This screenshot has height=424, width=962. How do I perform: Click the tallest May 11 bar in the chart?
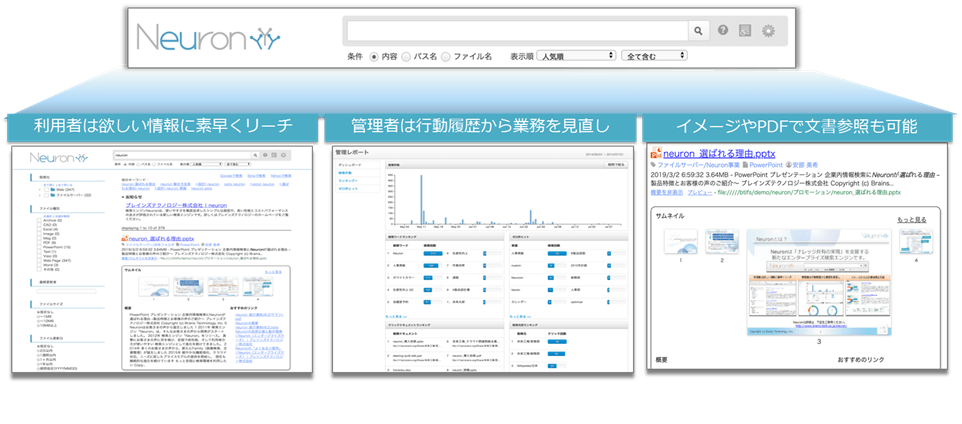point(421,199)
